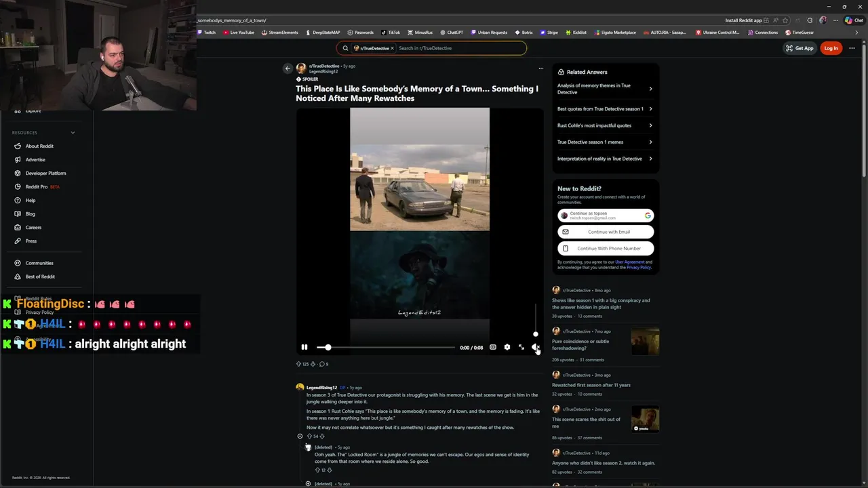Open Advertise in sidebar
Image resolution: width=868 pixels, height=488 pixels.
(x=35, y=160)
